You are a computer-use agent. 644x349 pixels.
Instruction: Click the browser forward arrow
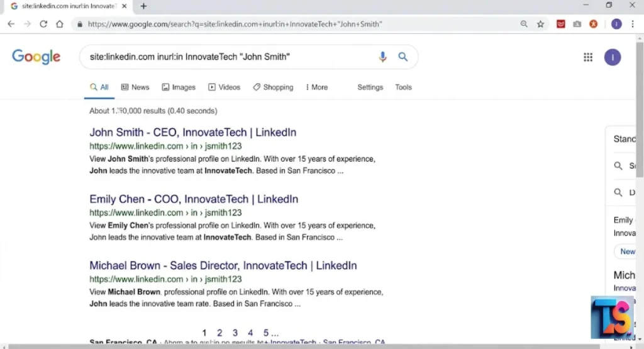tap(28, 24)
